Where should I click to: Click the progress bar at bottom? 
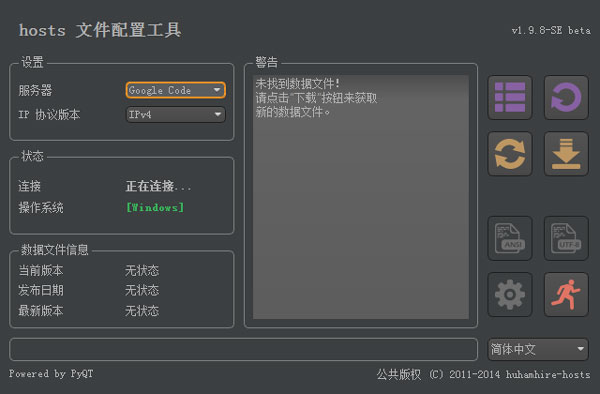coord(243,349)
